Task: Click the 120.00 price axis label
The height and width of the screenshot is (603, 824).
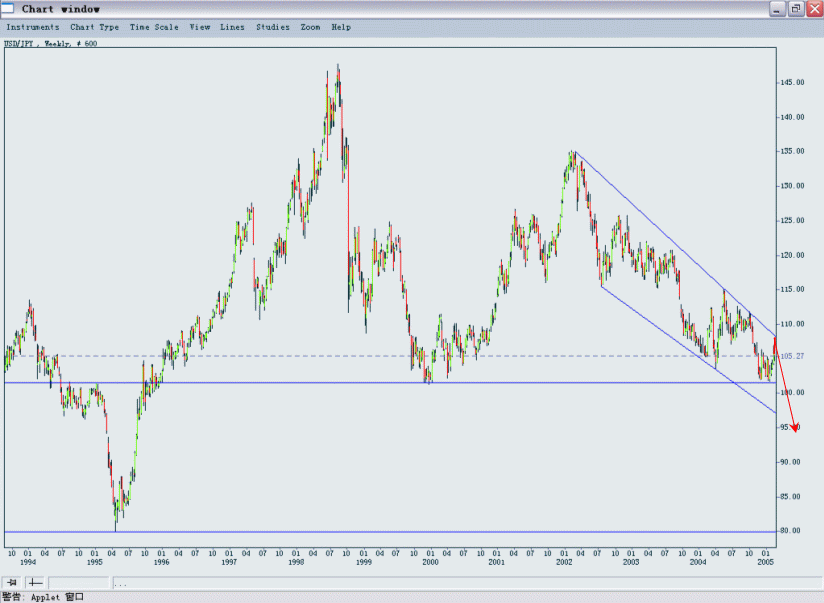Action: (x=792, y=255)
